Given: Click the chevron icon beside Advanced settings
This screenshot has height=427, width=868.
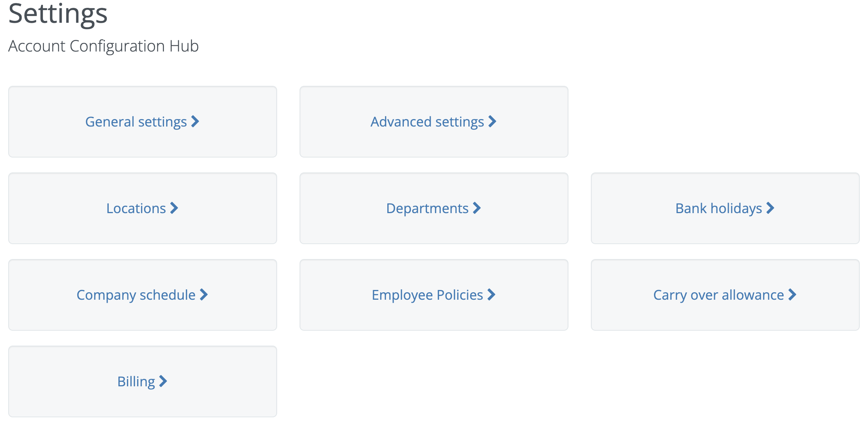Looking at the screenshot, I should tap(493, 121).
